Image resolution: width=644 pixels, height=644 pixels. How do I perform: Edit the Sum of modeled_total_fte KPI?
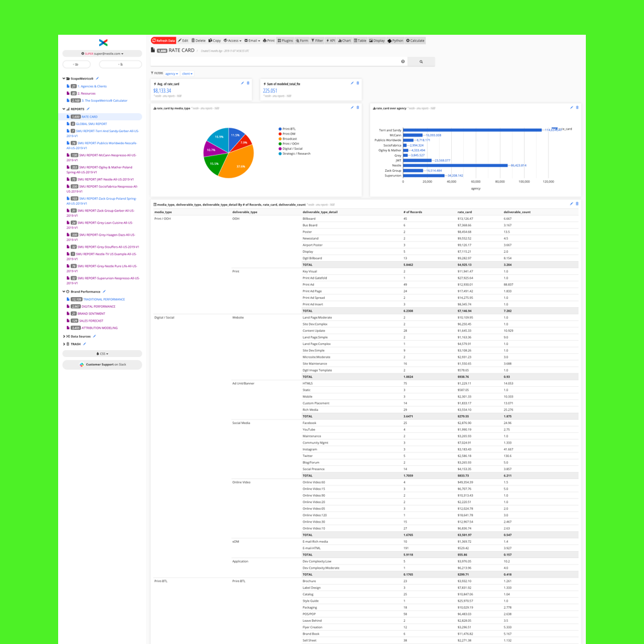point(352,83)
